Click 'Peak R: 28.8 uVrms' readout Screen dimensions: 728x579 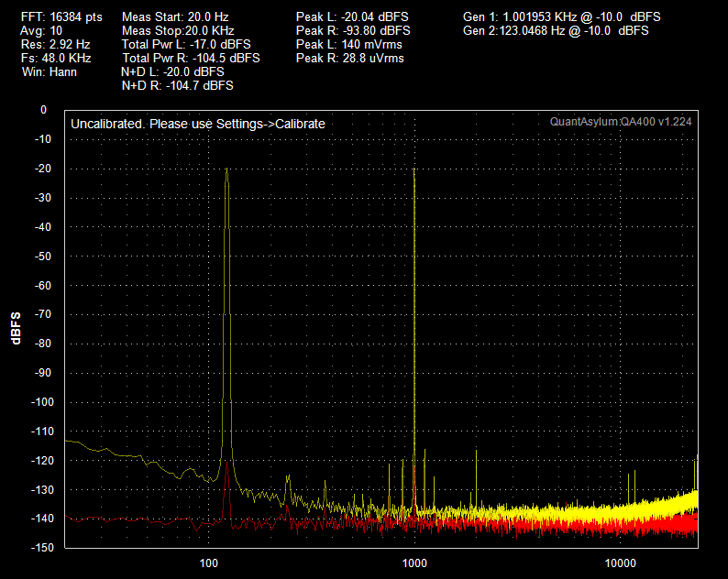[x=350, y=58]
